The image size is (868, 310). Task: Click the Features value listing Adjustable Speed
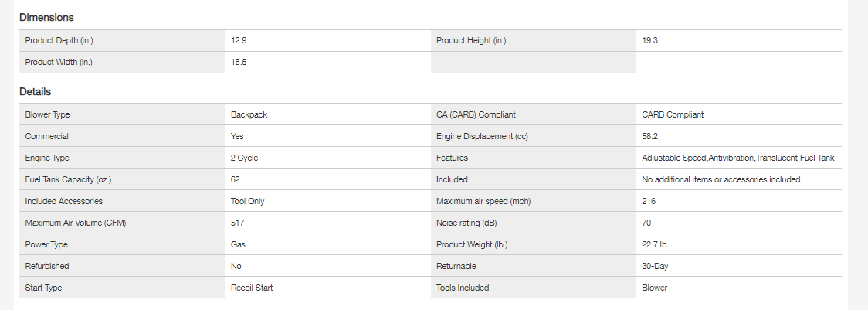coord(737,158)
